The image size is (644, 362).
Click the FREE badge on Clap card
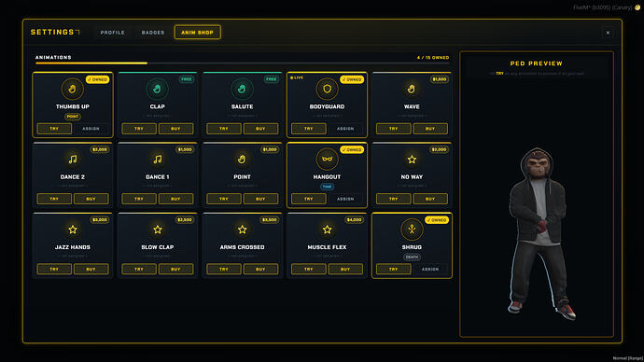pyautogui.click(x=187, y=79)
